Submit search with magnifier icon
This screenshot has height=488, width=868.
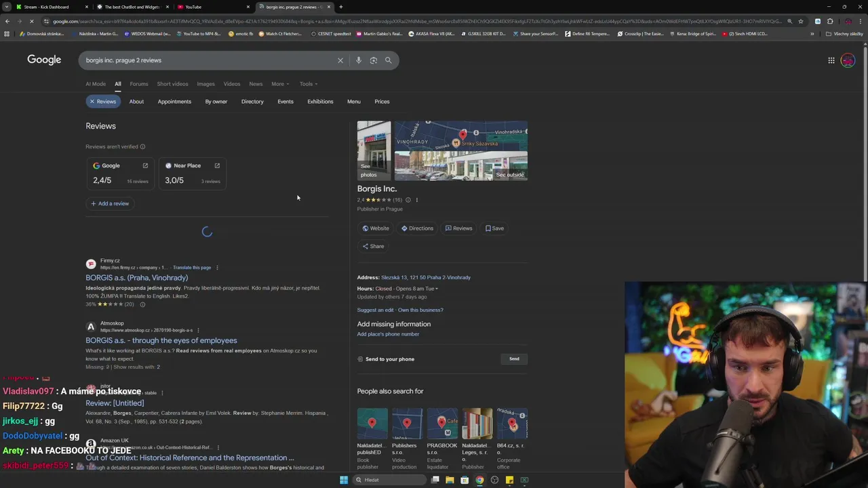click(389, 60)
